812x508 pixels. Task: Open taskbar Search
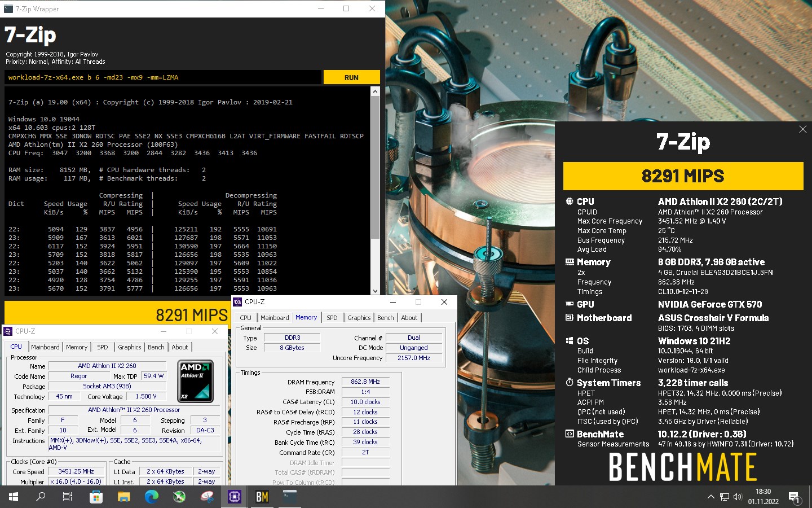pyautogui.click(x=41, y=497)
